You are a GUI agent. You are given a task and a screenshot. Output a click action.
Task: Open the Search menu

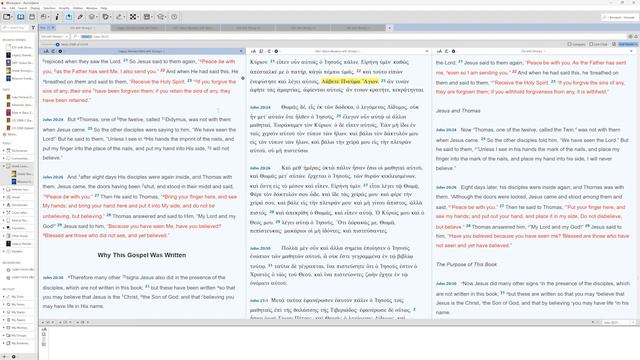pos(22,8)
